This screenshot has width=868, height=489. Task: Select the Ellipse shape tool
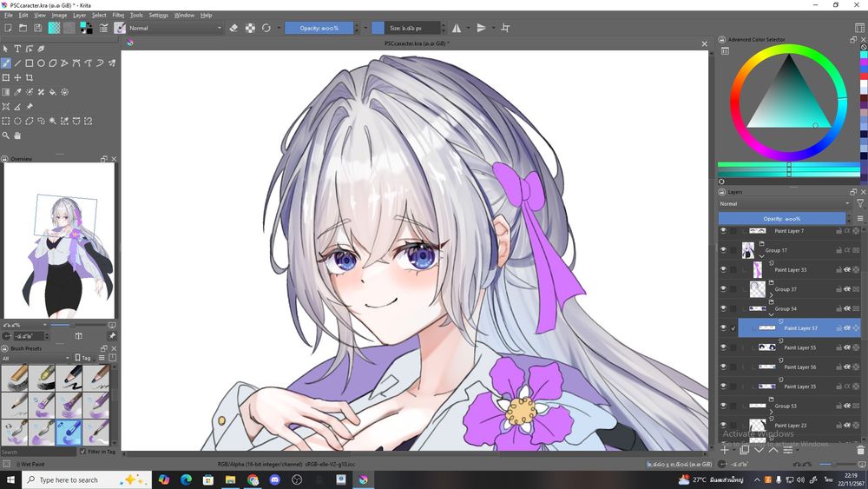tap(41, 63)
